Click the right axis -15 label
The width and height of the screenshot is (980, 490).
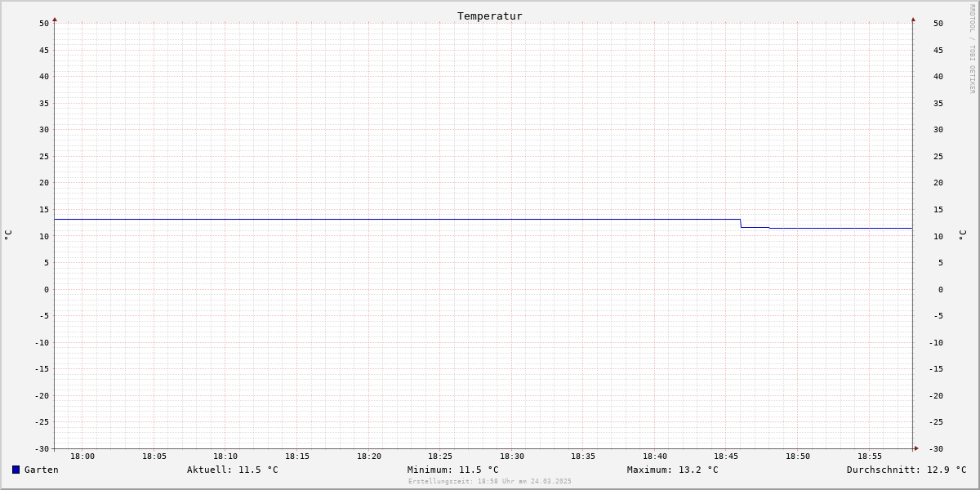[x=936, y=368]
